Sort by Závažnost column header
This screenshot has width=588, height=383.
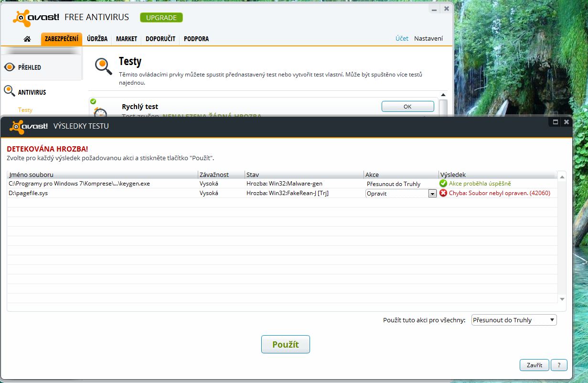221,175
